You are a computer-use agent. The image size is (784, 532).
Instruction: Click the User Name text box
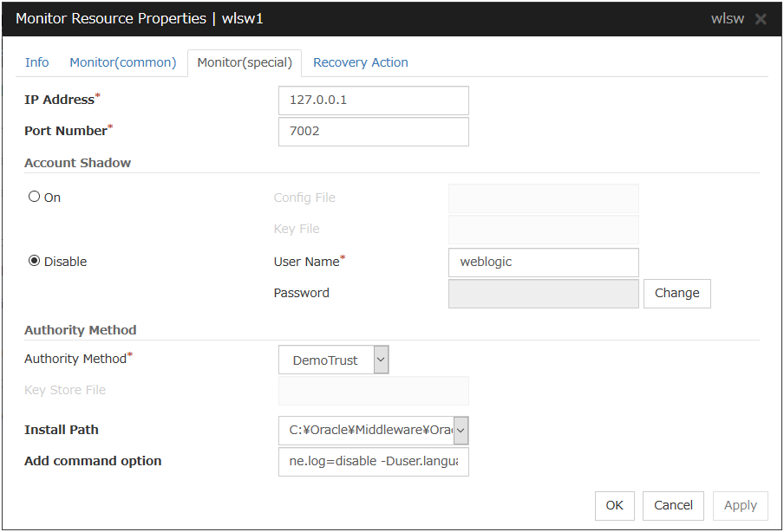tap(543, 262)
